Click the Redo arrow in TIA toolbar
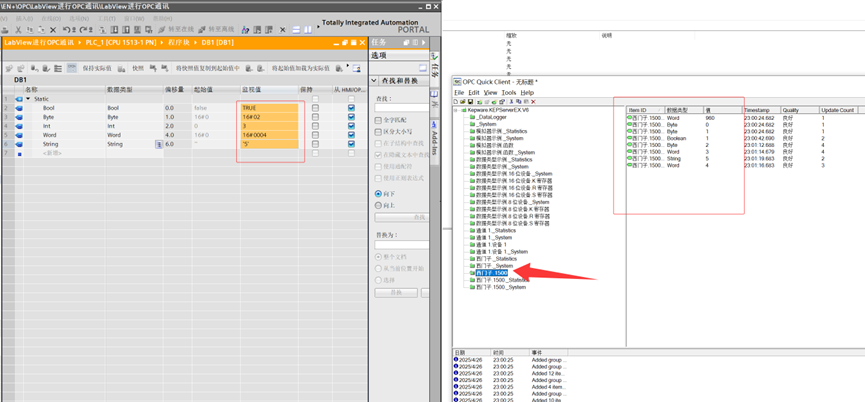This screenshot has height=402, width=865. (83, 30)
